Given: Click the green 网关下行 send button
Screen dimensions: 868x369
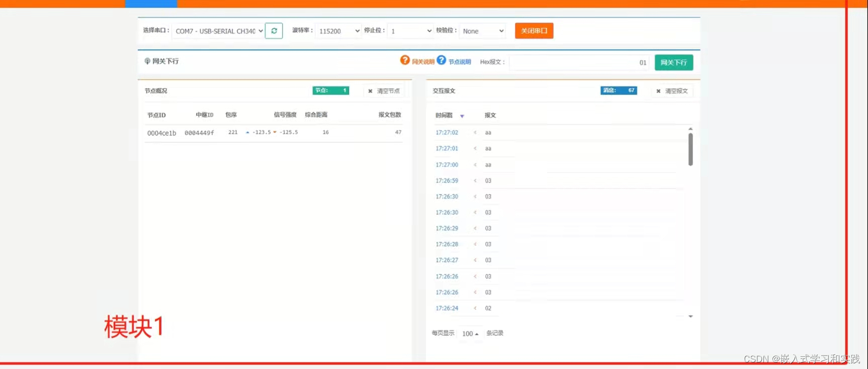Looking at the screenshot, I should tap(674, 62).
